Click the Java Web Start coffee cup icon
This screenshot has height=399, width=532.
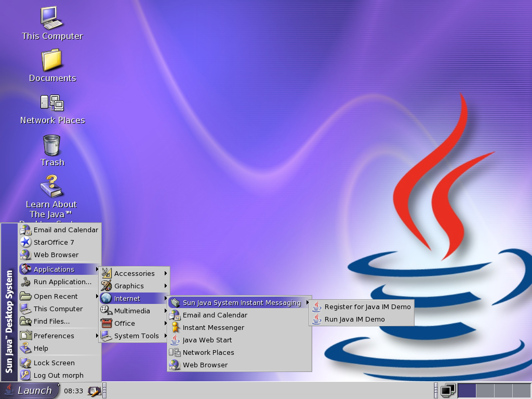[175, 340]
